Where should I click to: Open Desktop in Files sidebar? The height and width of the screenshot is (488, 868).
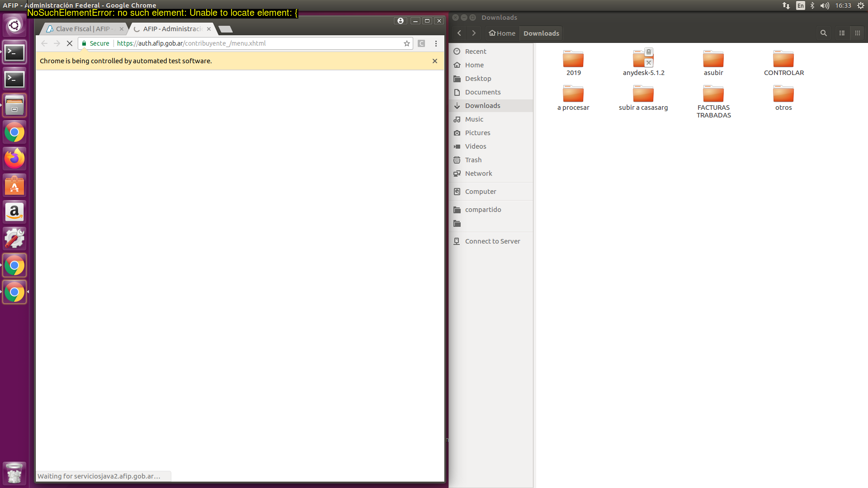coord(492,79)
